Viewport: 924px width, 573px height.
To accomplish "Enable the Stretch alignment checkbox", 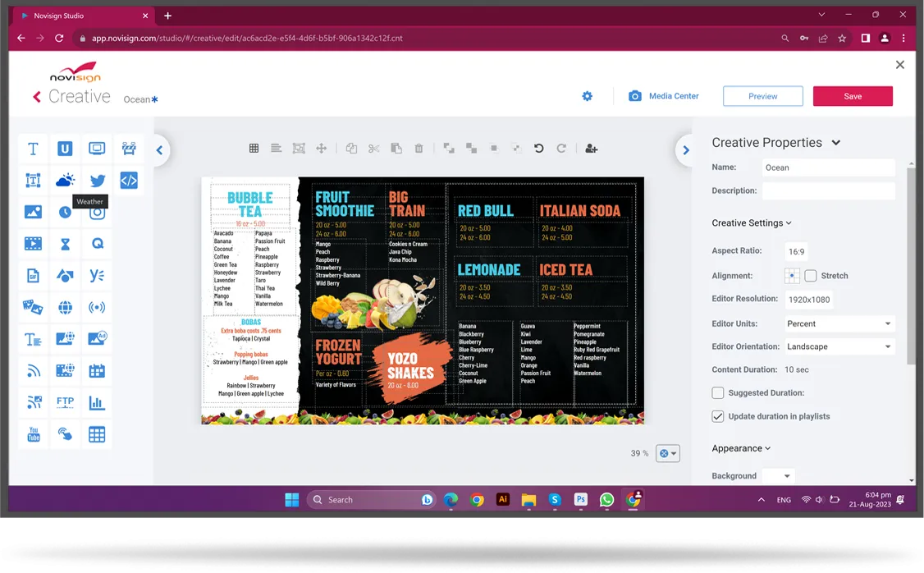I will click(x=812, y=275).
